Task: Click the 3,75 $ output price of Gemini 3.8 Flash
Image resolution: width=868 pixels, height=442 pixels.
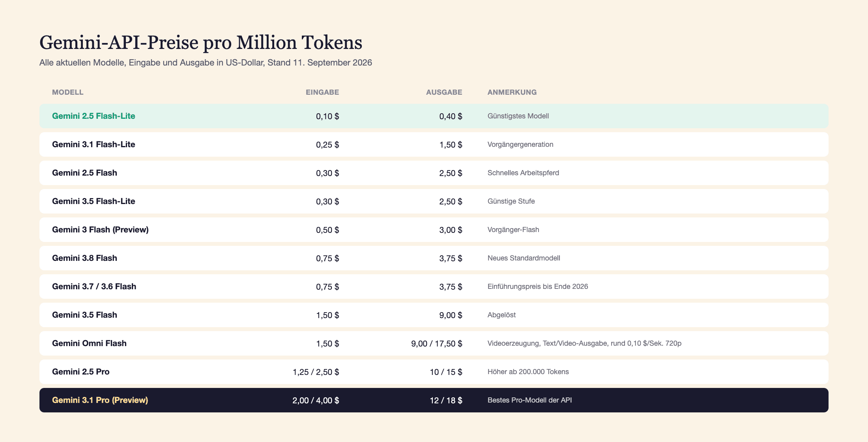Action: 451,258
